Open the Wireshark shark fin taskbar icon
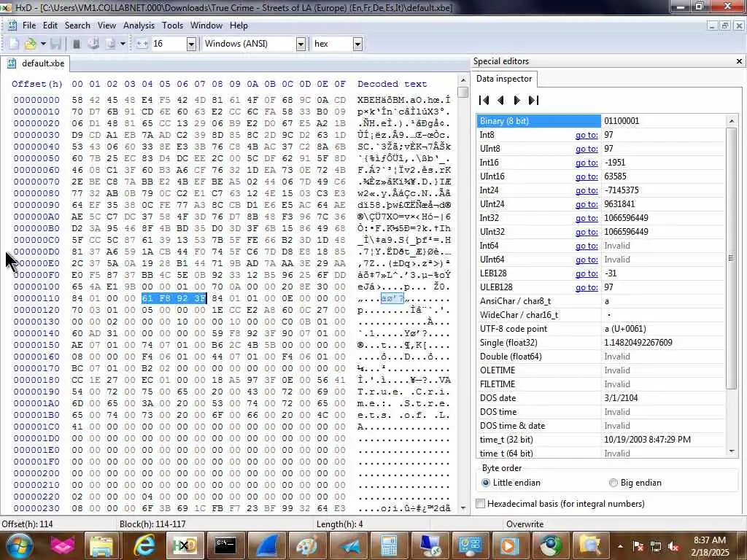Image resolution: width=747 pixels, height=560 pixels. coord(266,545)
